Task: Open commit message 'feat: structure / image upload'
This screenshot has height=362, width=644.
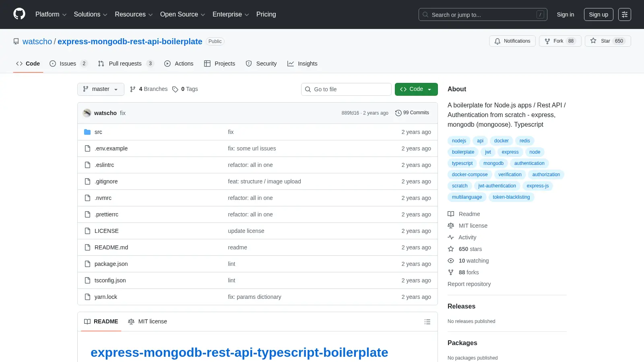Action: 264,181
